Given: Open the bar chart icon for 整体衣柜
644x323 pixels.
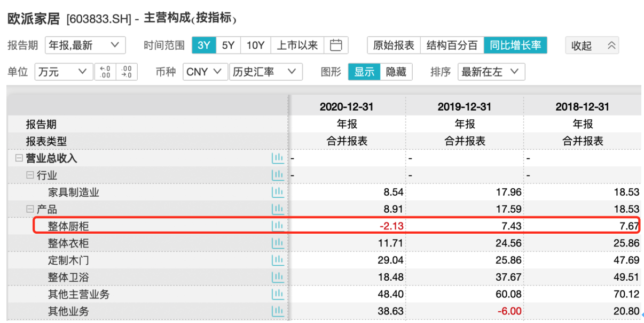Looking at the screenshot, I should point(277,242).
